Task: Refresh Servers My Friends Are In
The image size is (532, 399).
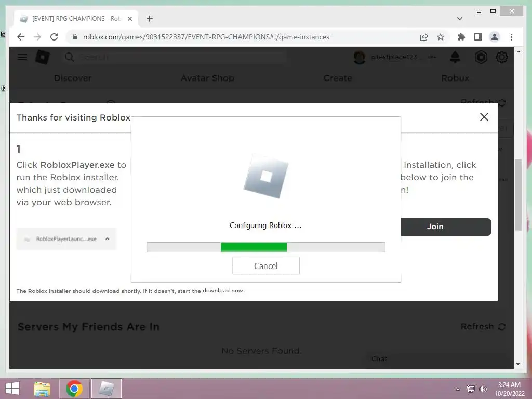Action: 483,326
